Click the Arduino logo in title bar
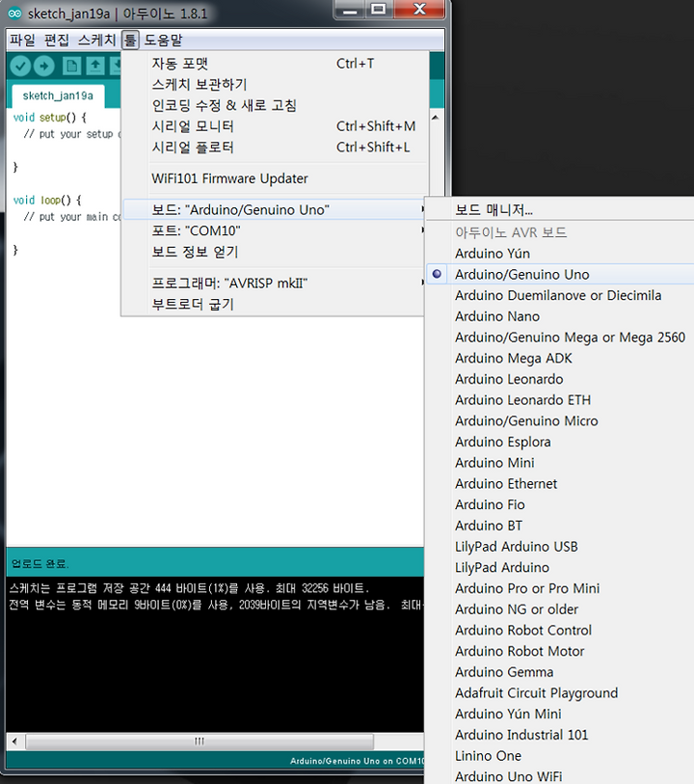 (14, 14)
